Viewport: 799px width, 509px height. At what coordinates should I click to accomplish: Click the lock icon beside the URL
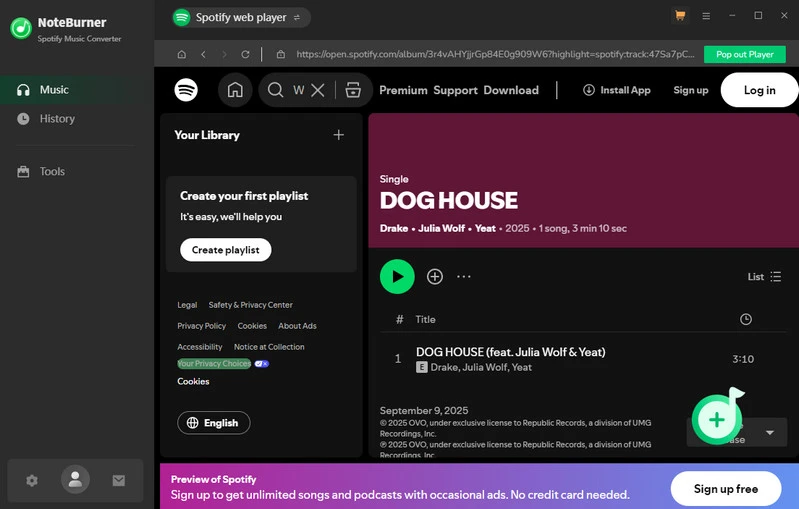pyautogui.click(x=281, y=54)
